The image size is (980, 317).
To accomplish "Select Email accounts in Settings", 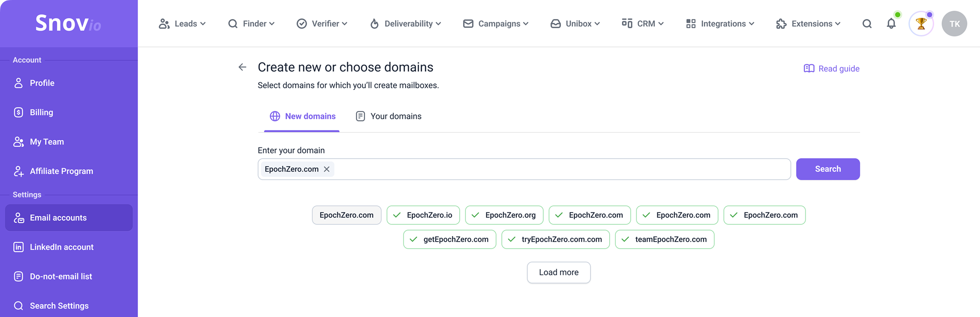I will pos(69,218).
